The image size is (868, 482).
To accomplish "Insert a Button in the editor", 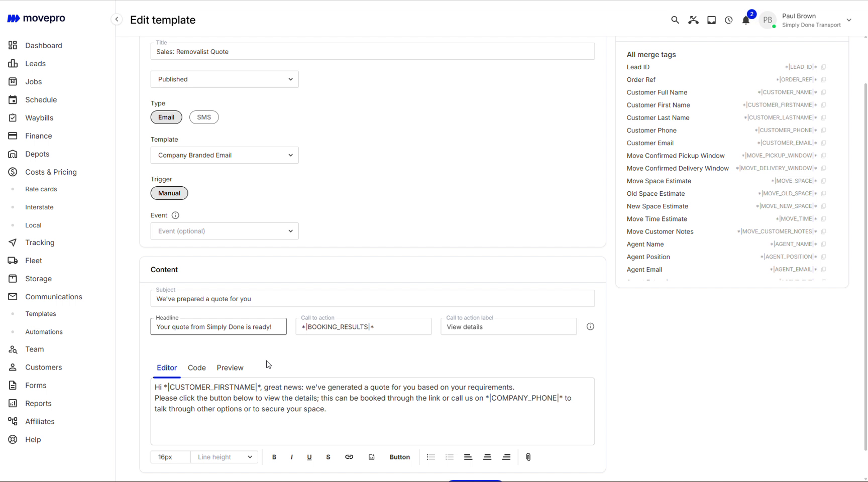I will tap(400, 457).
